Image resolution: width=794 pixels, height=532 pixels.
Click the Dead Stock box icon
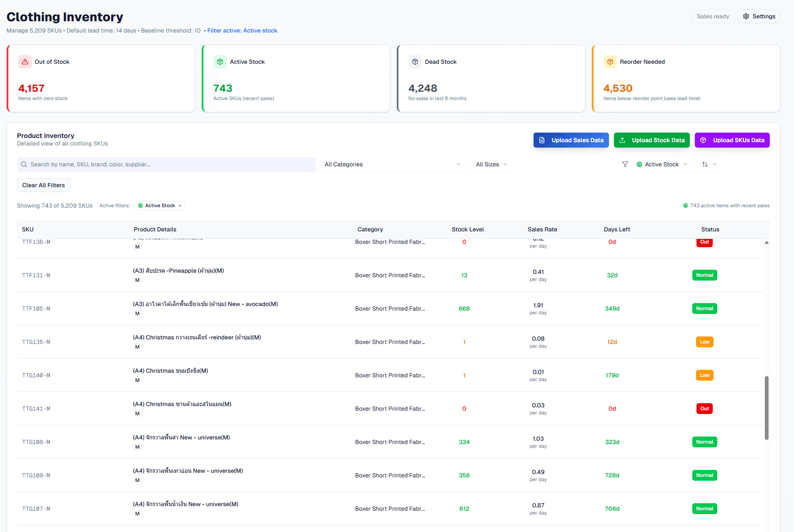415,62
